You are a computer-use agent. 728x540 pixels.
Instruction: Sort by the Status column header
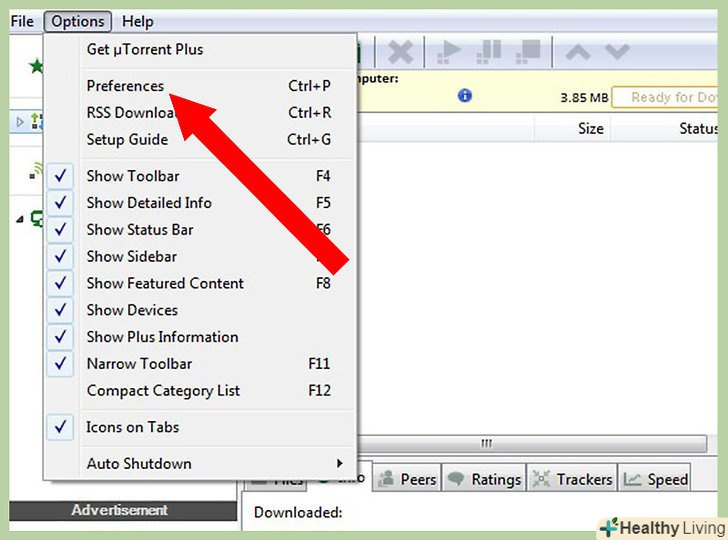(664, 128)
